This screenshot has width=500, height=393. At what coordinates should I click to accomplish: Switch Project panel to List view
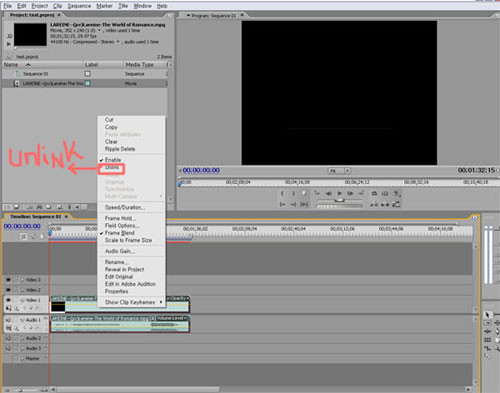coord(7,207)
